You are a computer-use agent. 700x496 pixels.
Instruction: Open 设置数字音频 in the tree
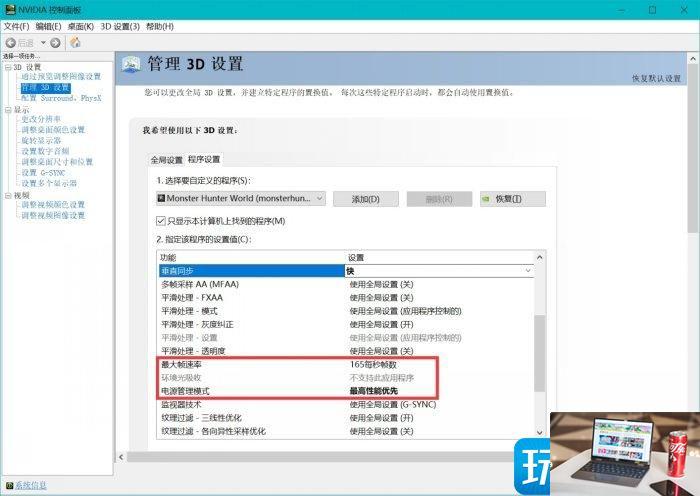45,151
